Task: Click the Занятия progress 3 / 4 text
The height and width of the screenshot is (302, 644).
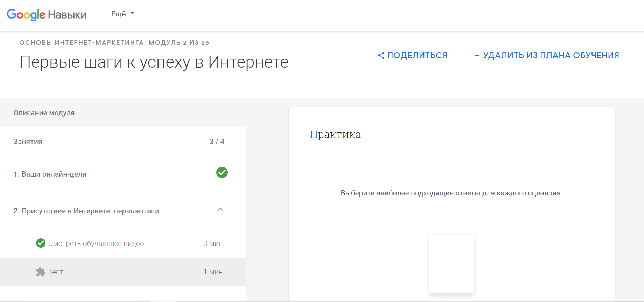Action: (217, 142)
